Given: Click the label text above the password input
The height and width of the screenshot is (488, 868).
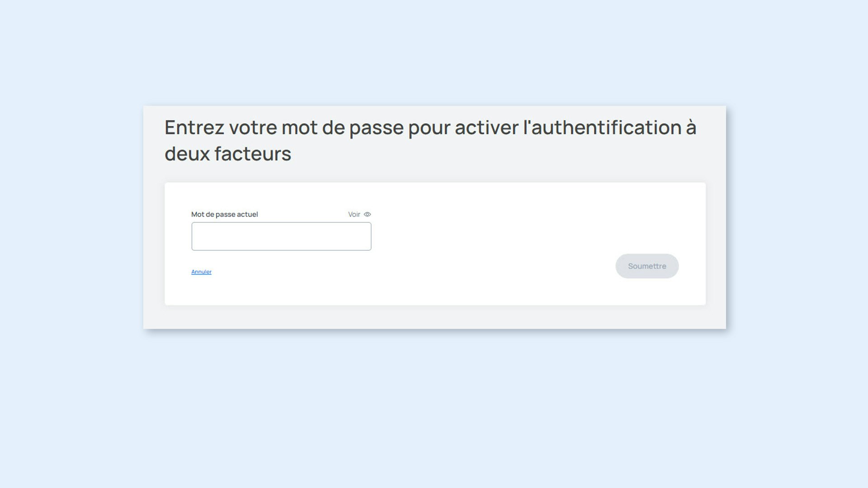Looking at the screenshot, I should coord(225,214).
